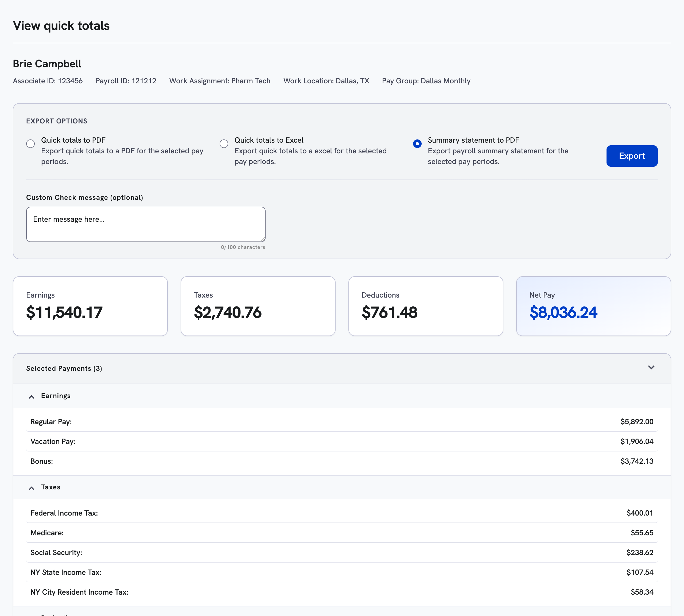Select Quick totals to PDF radio button

[30, 144]
